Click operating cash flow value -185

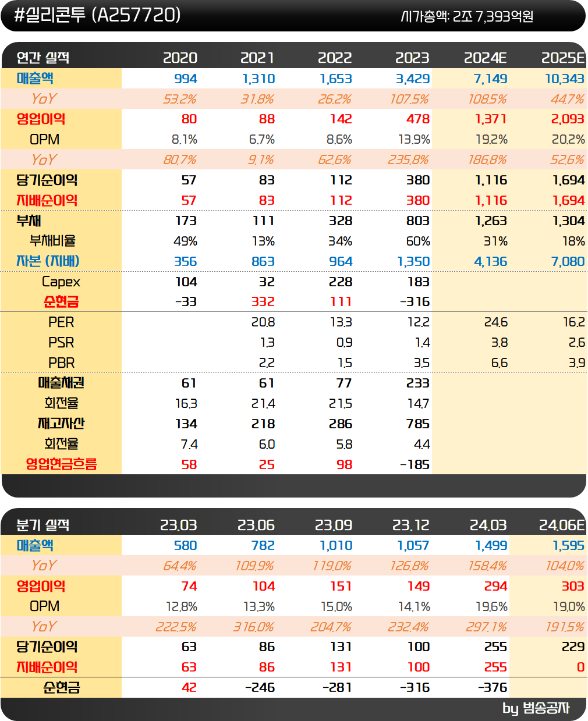coord(415,464)
